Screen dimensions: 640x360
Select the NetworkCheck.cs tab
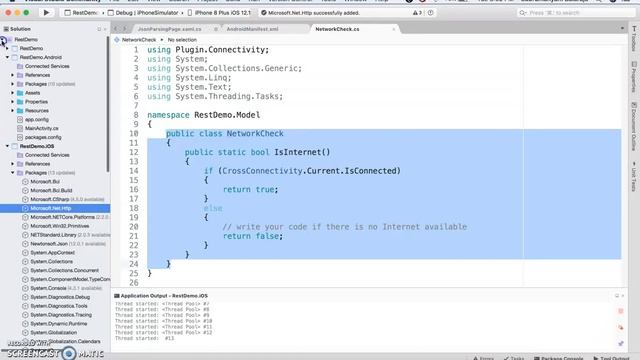tap(337, 29)
